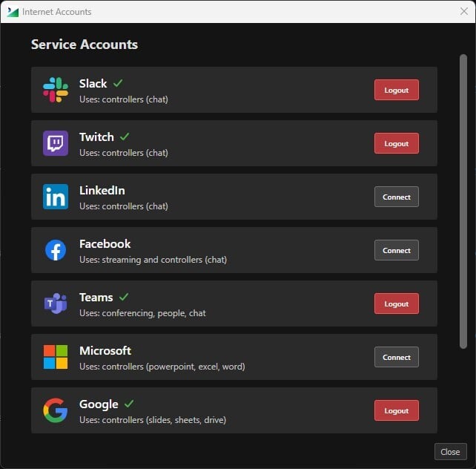476x469 pixels.
Task: Connect the Facebook account
Action: click(x=397, y=250)
